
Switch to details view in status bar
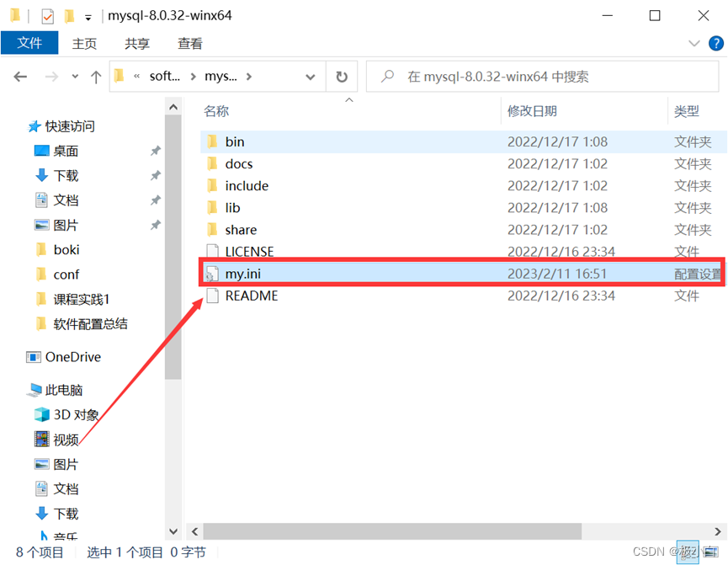pos(688,552)
